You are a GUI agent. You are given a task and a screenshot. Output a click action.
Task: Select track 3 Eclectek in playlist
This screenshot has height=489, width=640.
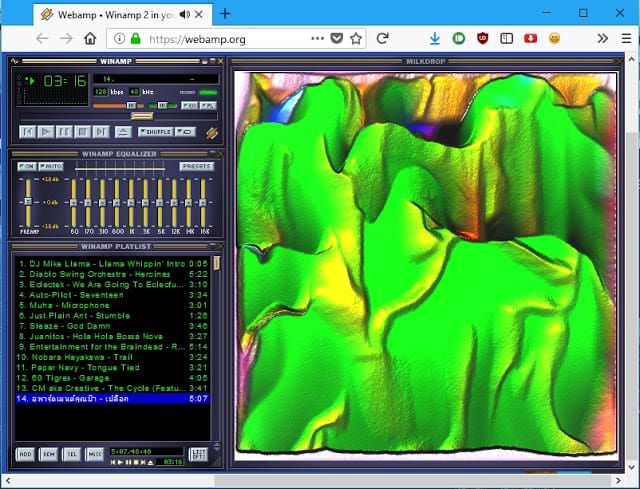[113, 285]
